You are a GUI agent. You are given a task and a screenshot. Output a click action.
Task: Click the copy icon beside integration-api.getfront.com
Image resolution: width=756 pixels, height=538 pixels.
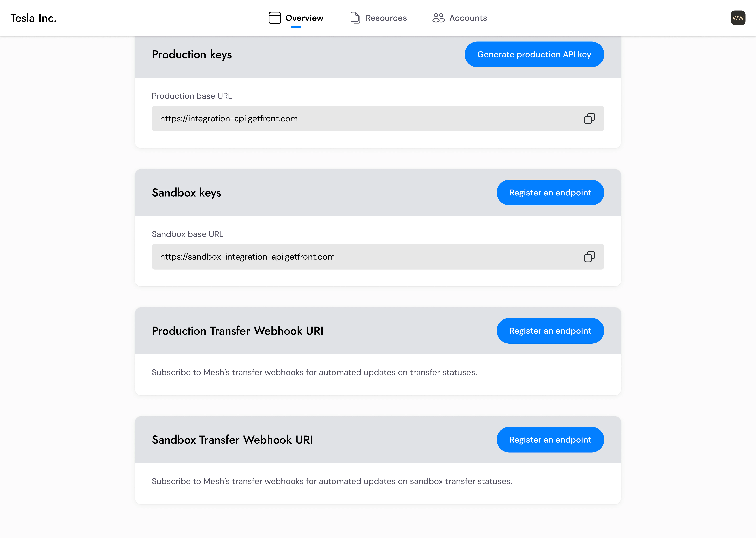(589, 118)
